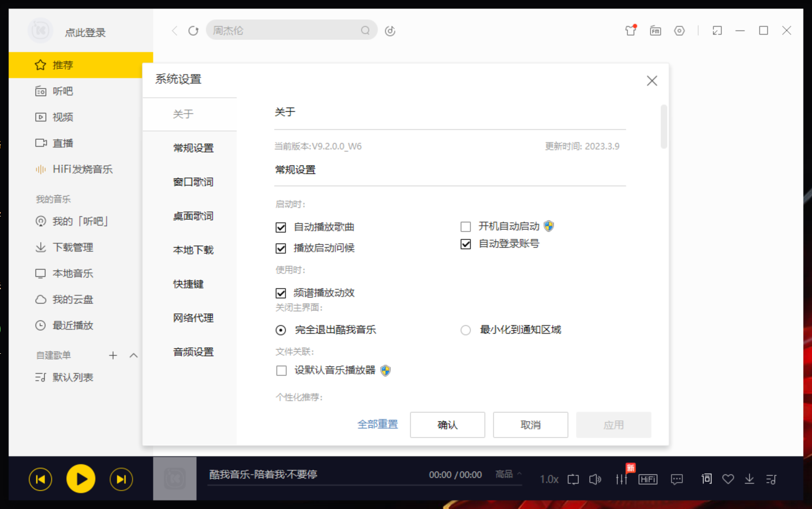
Task: Focus the 周杰伦 search field
Action: click(291, 30)
